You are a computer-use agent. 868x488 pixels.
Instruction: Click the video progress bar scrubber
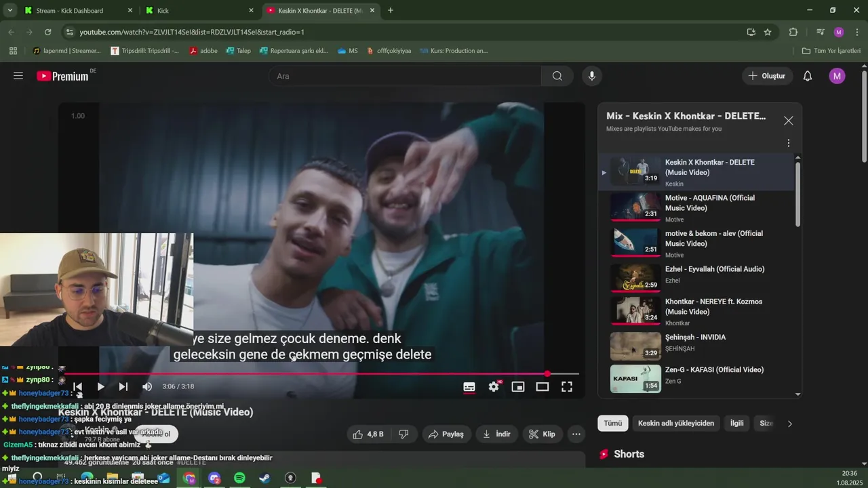pyautogui.click(x=547, y=373)
